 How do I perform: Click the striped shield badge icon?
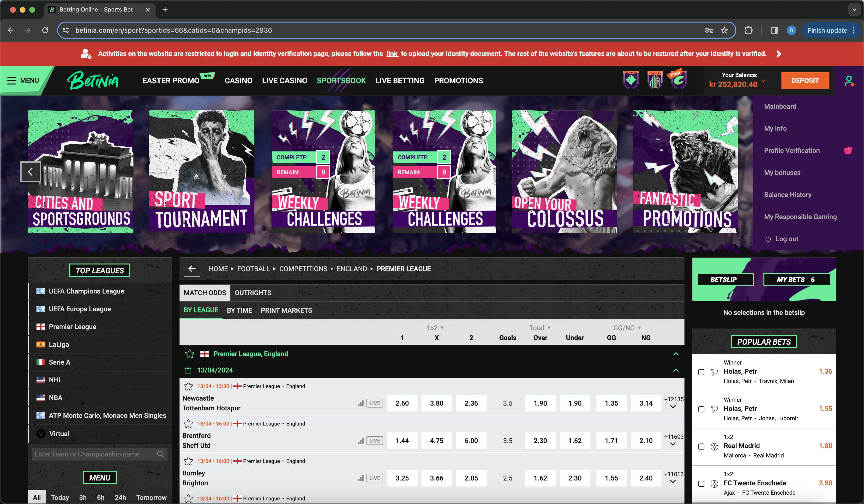coord(654,80)
